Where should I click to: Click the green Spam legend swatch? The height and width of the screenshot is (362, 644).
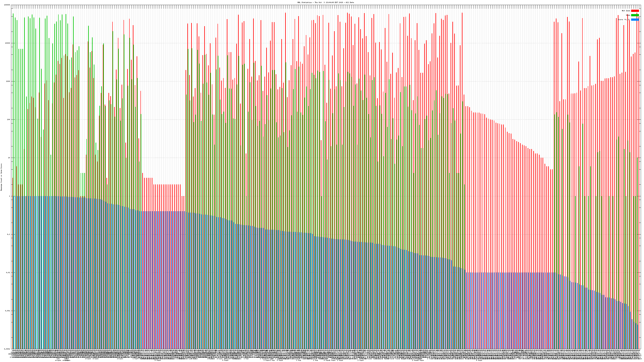click(x=635, y=15)
